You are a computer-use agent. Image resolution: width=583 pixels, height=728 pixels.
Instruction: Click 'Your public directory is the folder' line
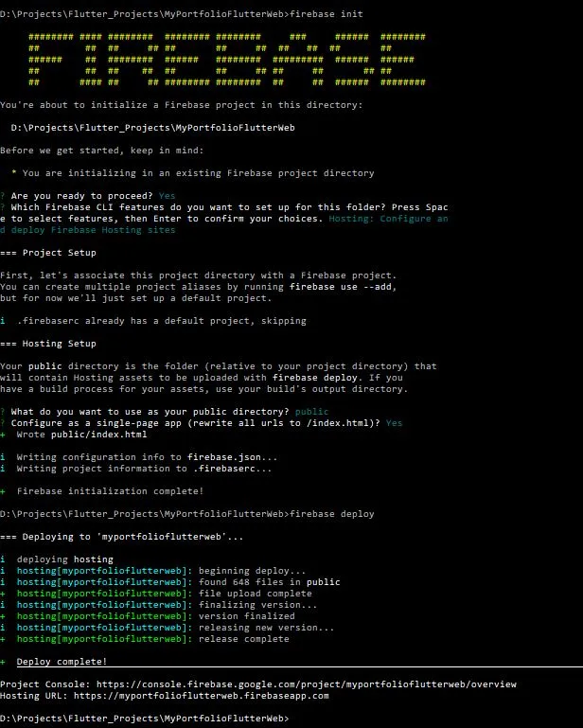pos(219,366)
